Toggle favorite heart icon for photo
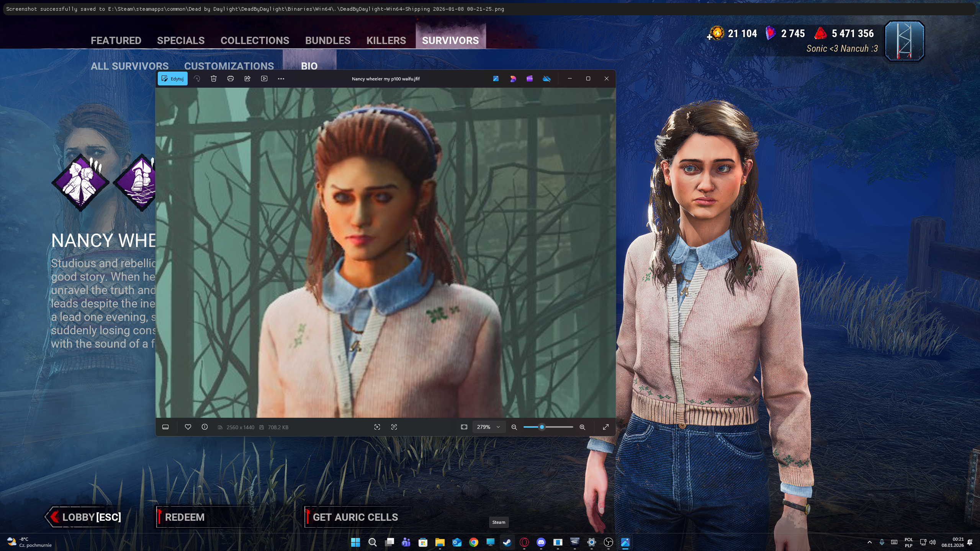The height and width of the screenshot is (551, 980). [x=188, y=427]
